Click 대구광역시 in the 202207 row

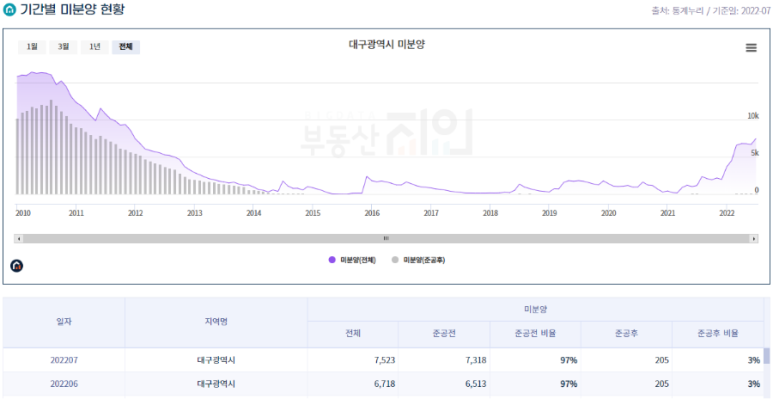click(x=216, y=360)
